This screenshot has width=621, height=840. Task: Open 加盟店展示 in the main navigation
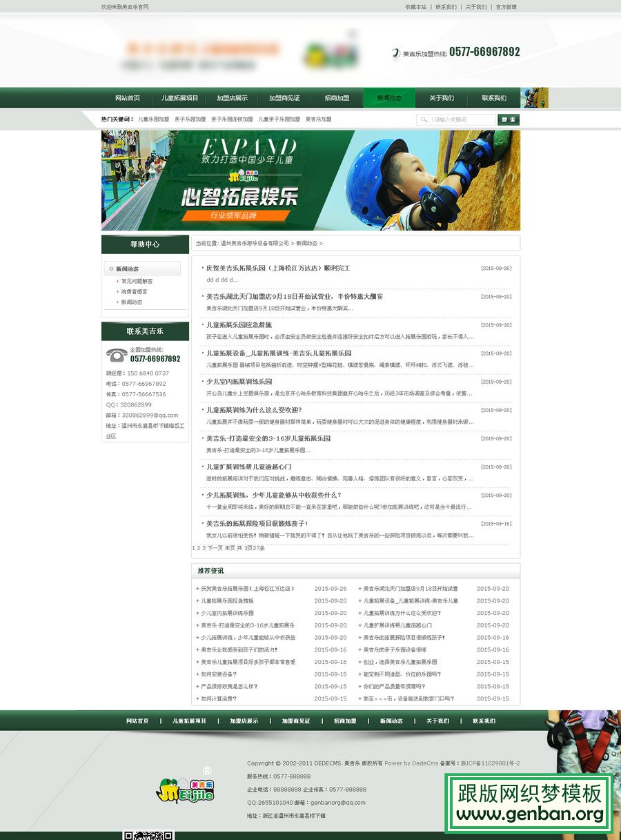[x=232, y=98]
